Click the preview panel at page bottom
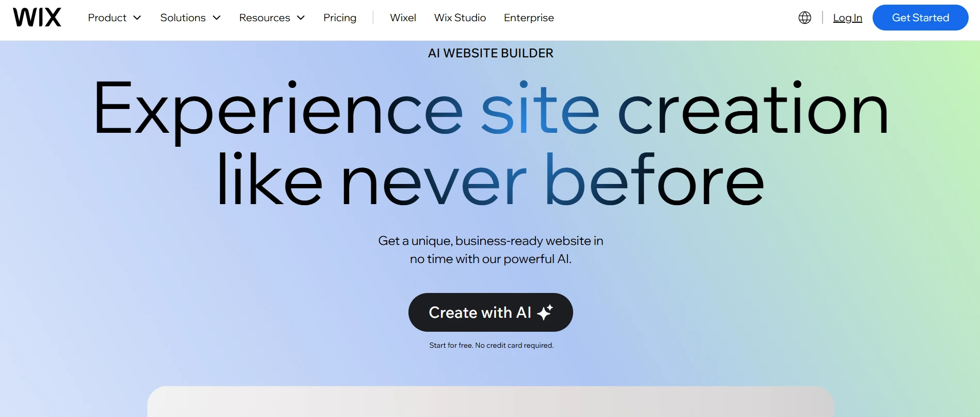 point(491,401)
